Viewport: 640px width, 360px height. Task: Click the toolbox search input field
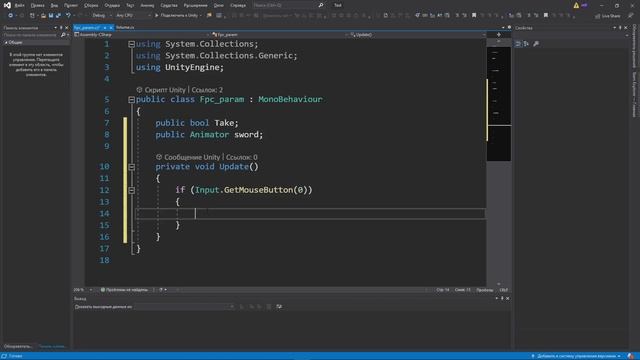tap(31, 35)
